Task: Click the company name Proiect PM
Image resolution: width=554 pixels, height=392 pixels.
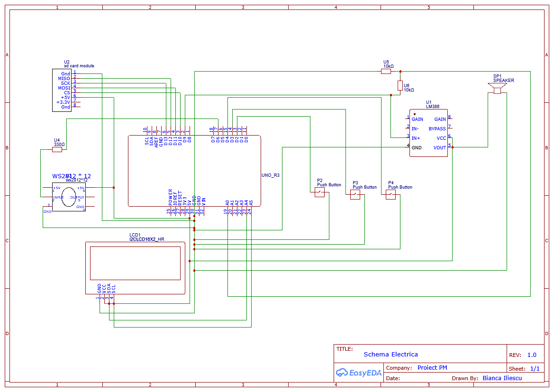Action: coord(433,367)
